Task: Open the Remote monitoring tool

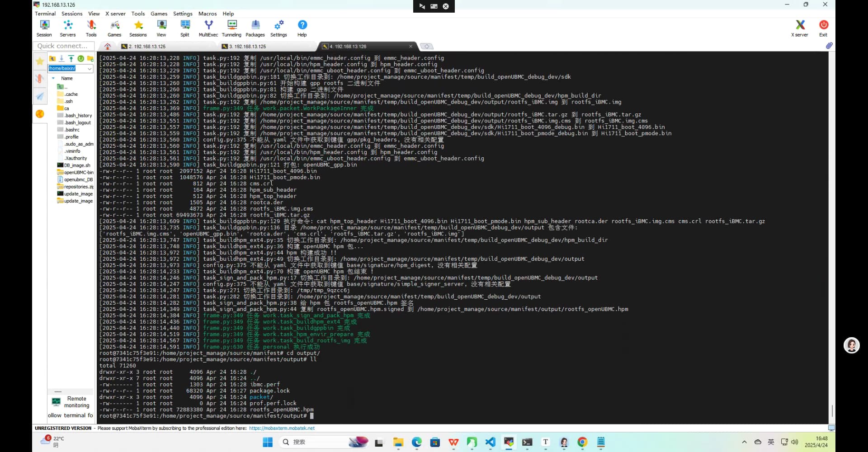Action: coord(71,402)
